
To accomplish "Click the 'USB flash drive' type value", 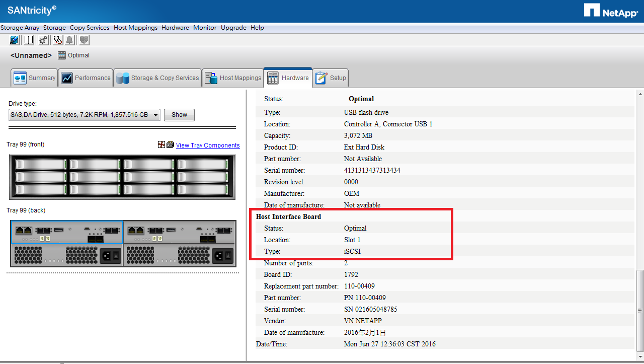I will tap(366, 112).
